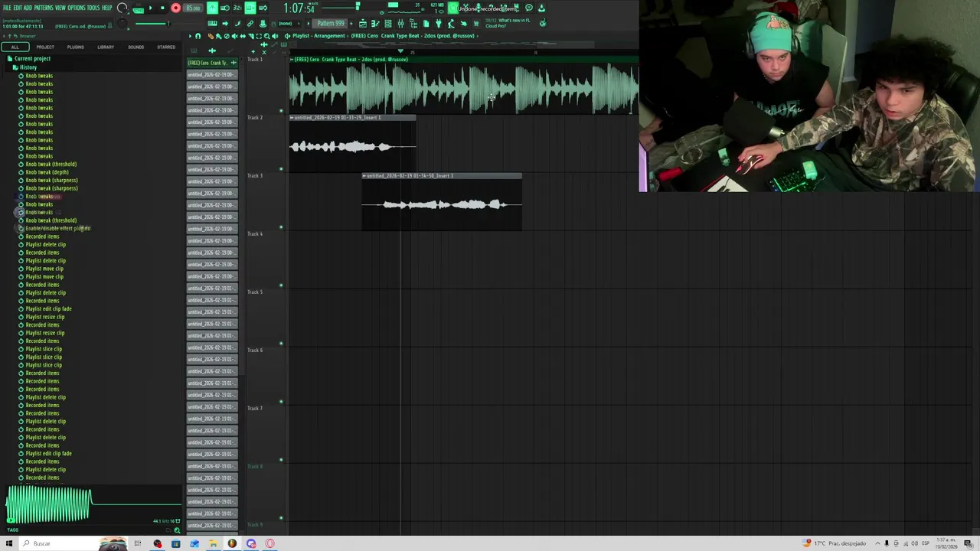Select the playlist Playback speaker tool
This screenshot has height=551, width=980.
pos(275,36)
